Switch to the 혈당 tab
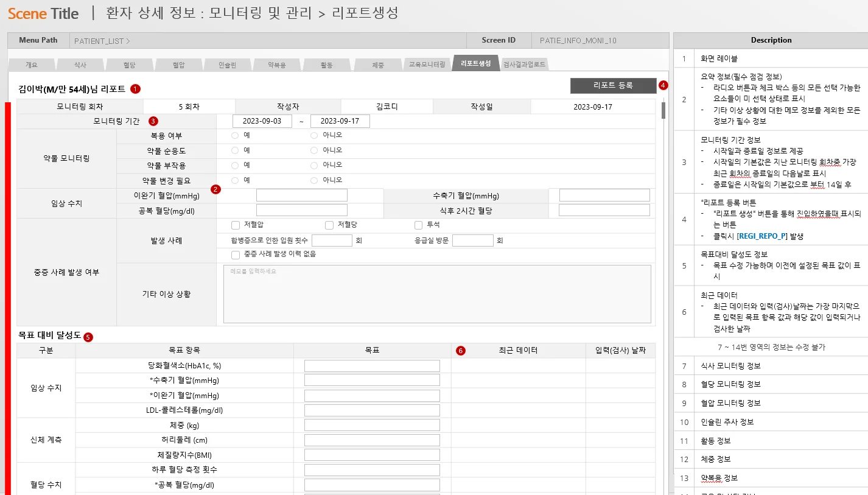Viewport: 868px width, 495px height. click(130, 64)
